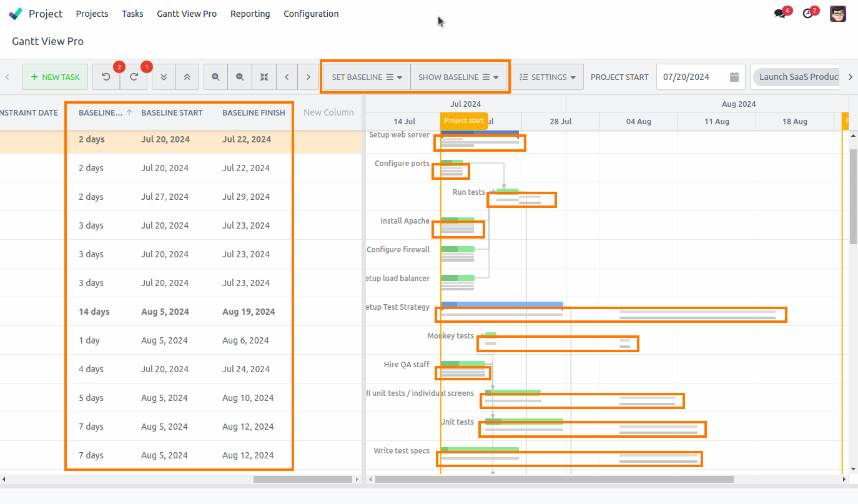Image resolution: width=858 pixels, height=504 pixels.
Task: Open the Configuration menu
Action: (x=311, y=13)
